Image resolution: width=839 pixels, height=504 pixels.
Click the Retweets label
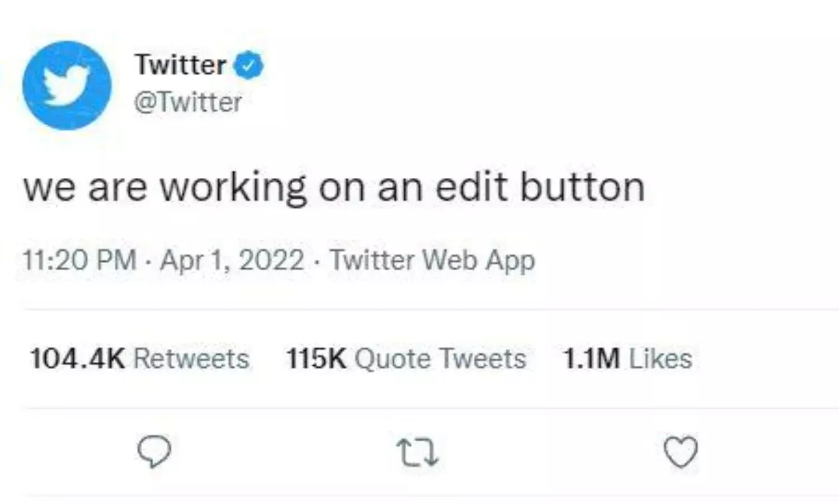coord(192,359)
